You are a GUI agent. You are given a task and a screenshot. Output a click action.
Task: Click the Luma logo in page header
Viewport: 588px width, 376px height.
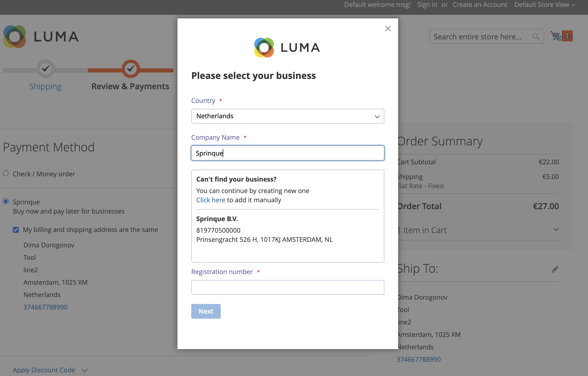41,37
